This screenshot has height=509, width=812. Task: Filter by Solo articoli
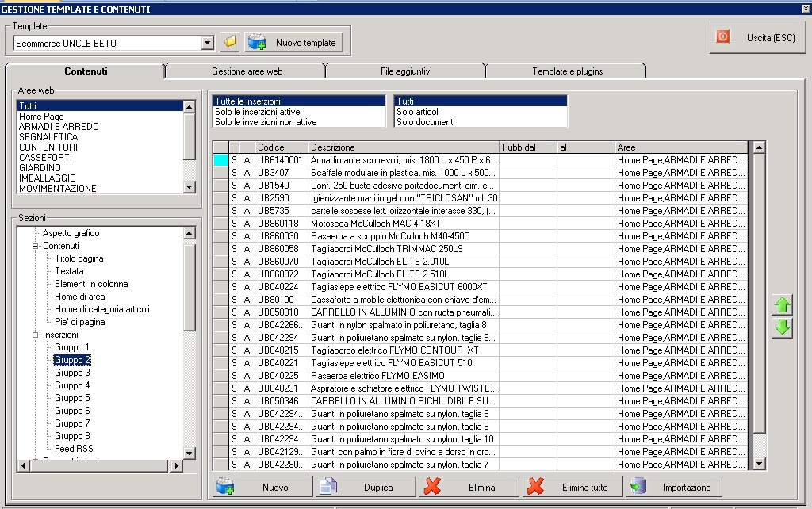[481, 112]
